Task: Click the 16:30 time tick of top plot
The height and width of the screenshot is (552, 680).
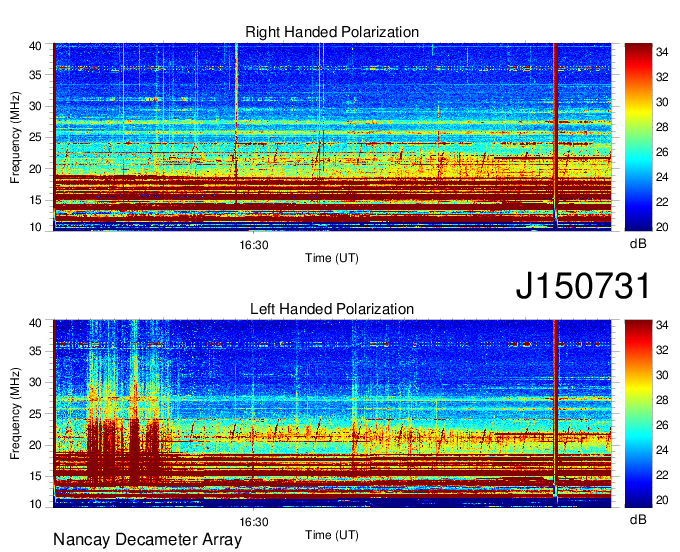Action: (254, 245)
